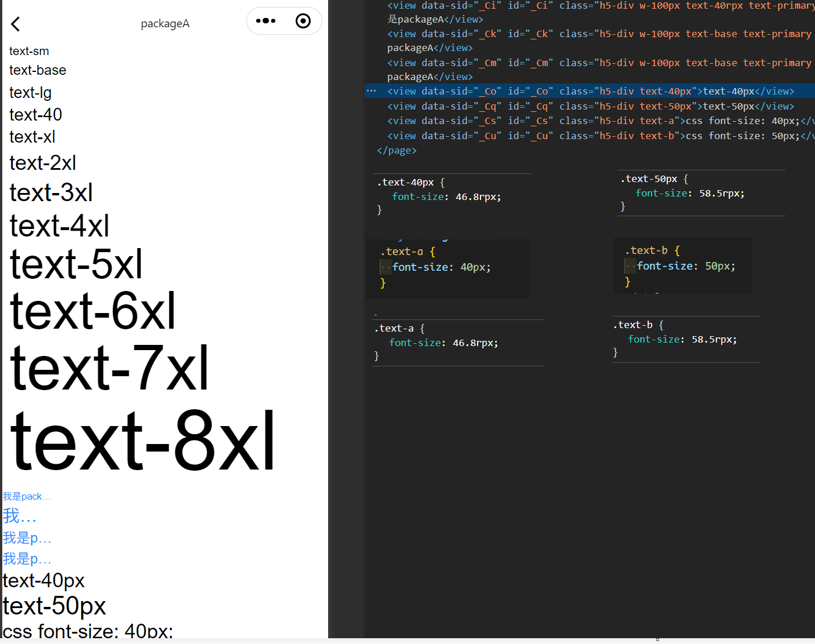Viewport: 815px width, 644px height.
Task: Click the text-8xl sample text in the preview
Action: point(142,441)
